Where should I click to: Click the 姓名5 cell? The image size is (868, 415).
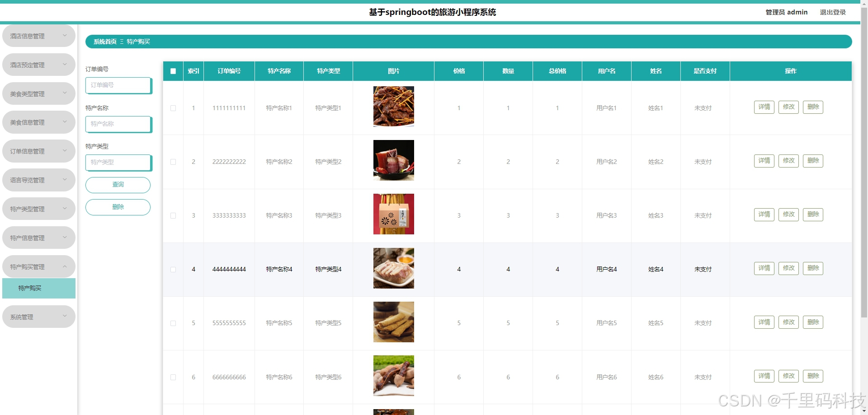tap(656, 323)
